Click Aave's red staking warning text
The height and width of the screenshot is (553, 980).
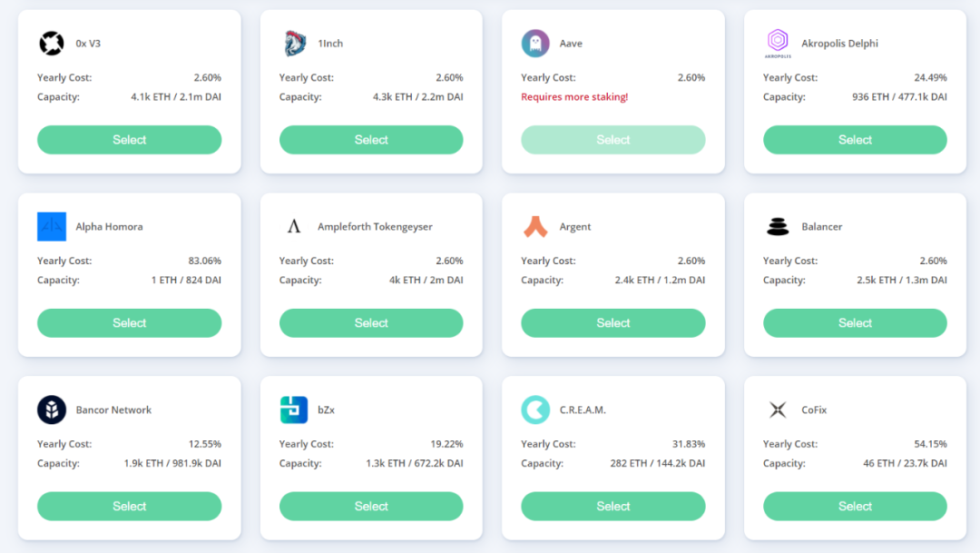574,97
